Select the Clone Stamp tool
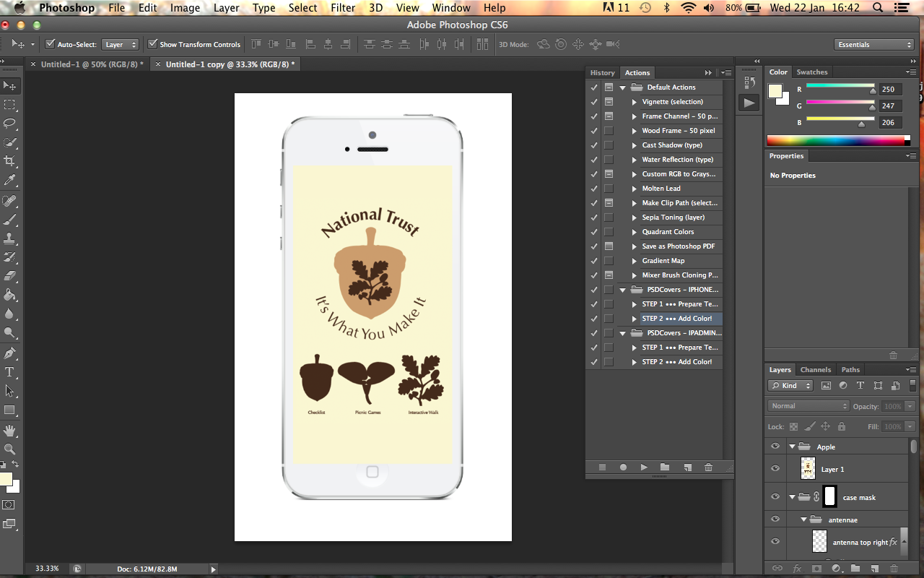This screenshot has height=578, width=924. click(10, 238)
